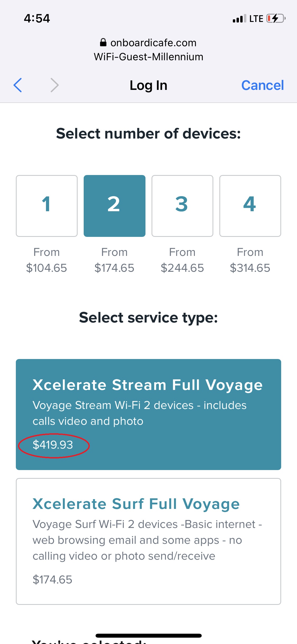Tap the $174.65 Surf plan price
The height and width of the screenshot is (644, 297).
pos(52,580)
